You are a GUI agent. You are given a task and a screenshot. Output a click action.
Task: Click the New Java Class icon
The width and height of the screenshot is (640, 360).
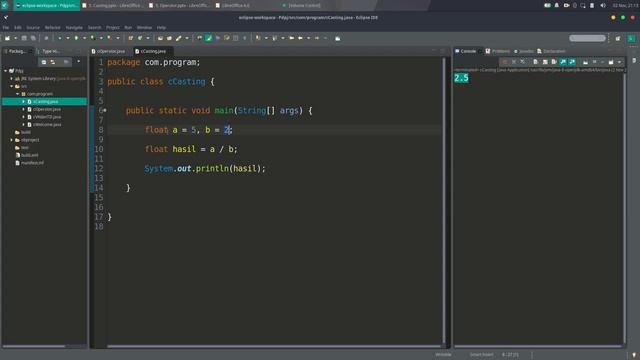pos(140,38)
